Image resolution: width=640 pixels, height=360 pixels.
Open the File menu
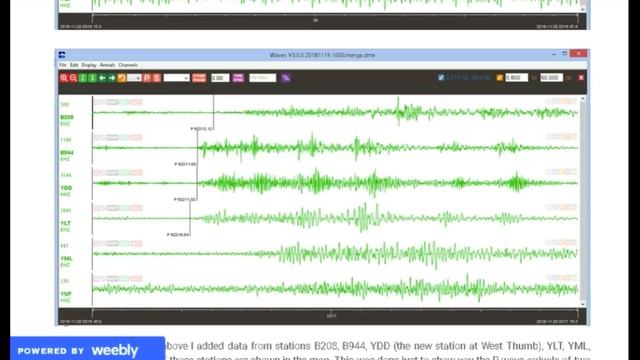coord(62,65)
